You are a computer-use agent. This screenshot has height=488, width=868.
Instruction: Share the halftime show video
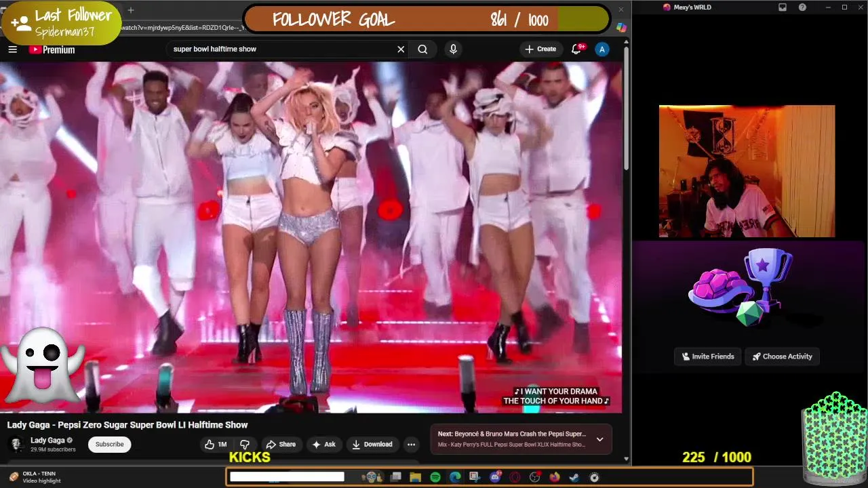coord(281,445)
